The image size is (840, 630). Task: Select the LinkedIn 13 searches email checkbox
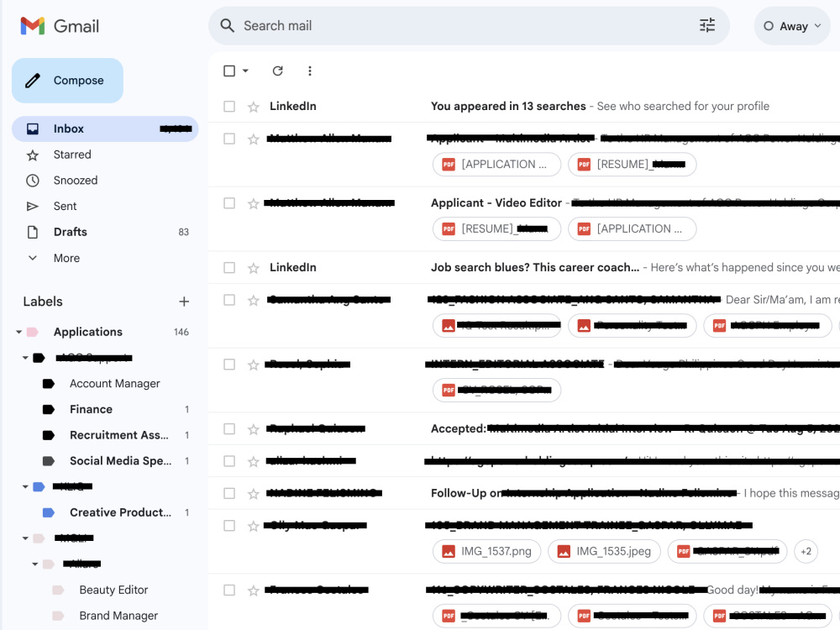point(229,106)
